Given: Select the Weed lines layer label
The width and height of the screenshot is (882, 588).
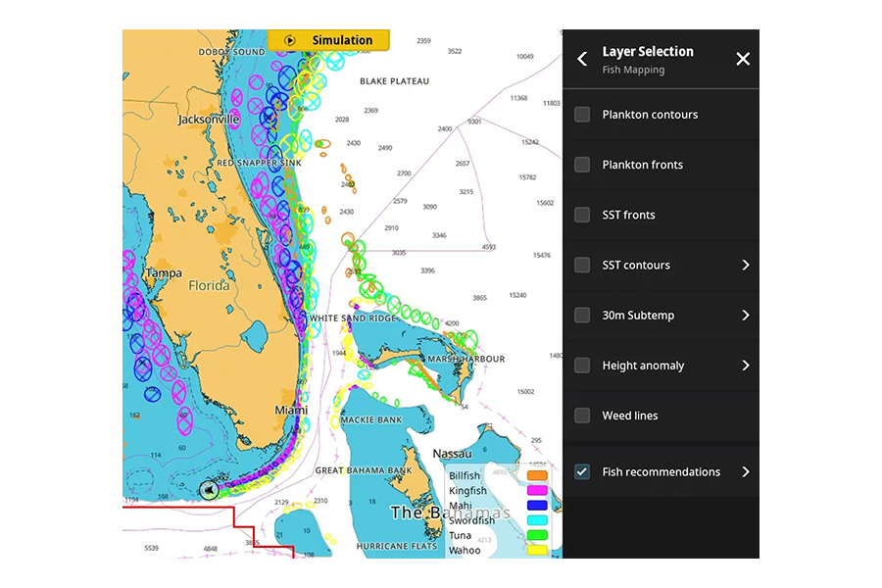Looking at the screenshot, I should point(630,416).
